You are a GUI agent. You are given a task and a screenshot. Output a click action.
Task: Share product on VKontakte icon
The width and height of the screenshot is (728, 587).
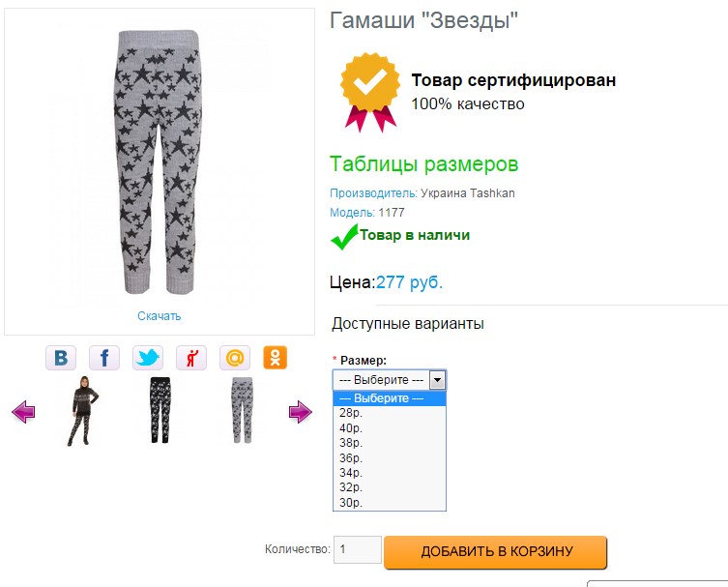(x=61, y=358)
